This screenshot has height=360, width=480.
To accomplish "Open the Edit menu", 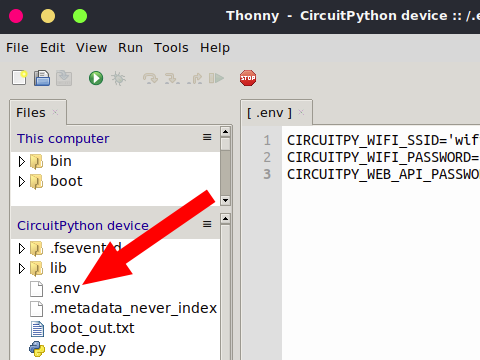I will tap(52, 48).
